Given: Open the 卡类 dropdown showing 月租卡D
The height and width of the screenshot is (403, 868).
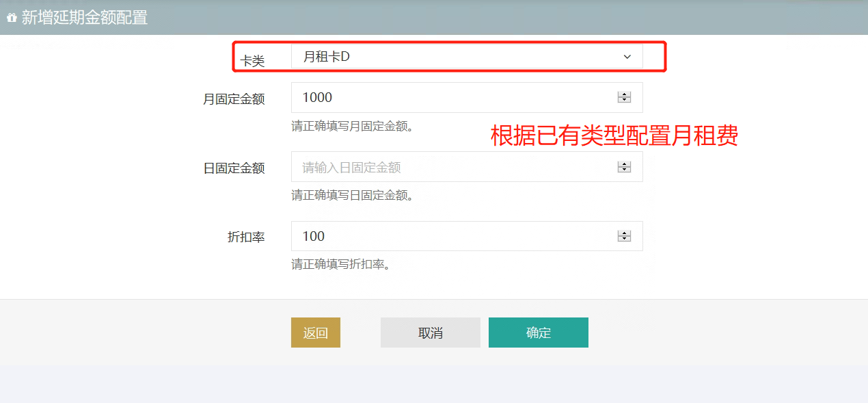Looking at the screenshot, I should tap(467, 57).
